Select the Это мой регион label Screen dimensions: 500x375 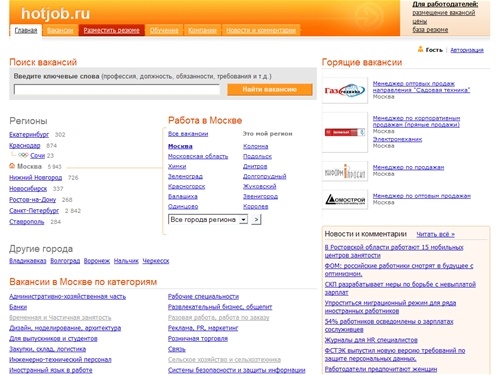point(267,134)
